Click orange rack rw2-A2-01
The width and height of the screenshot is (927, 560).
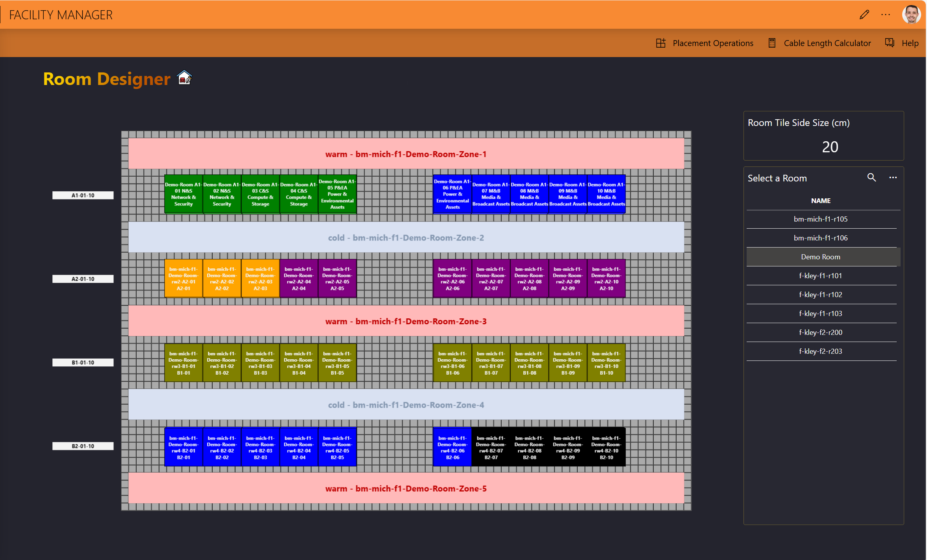click(x=184, y=279)
